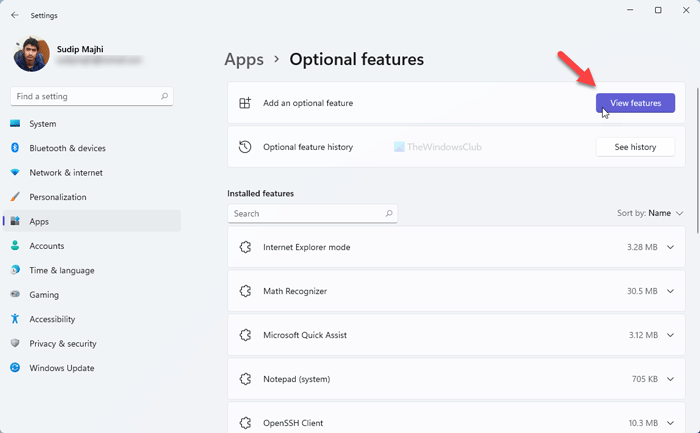700x433 pixels.
Task: Click the '705 KB' size value
Action: pyautogui.click(x=645, y=379)
